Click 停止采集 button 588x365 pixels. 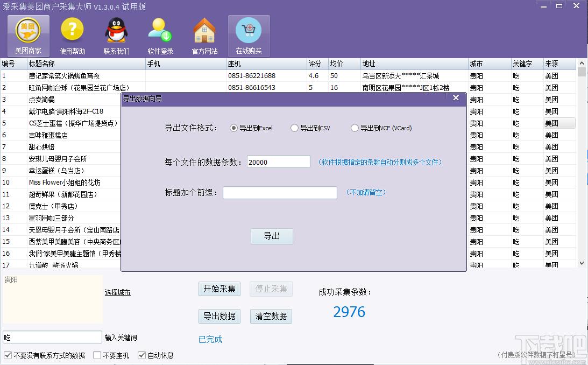[271, 289]
